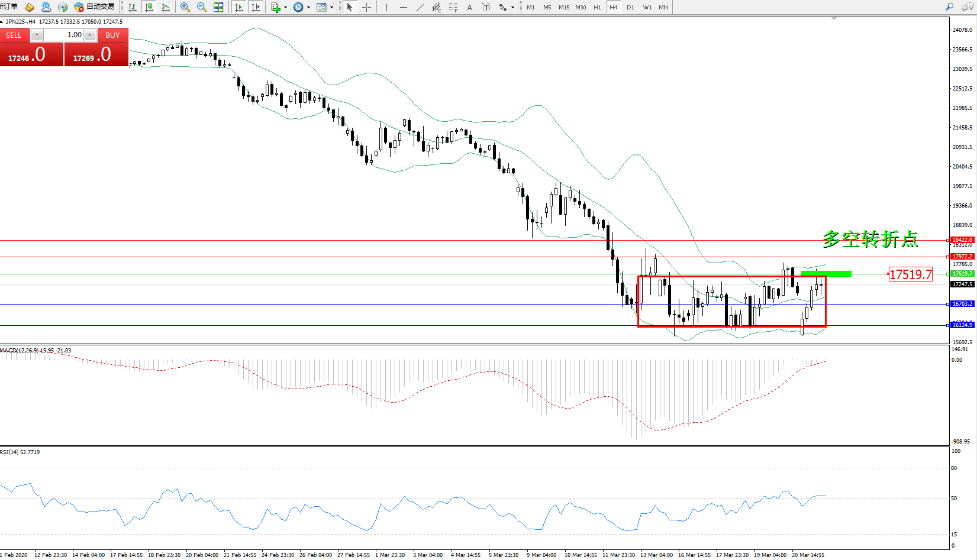Screen dimensions: 977x560
Task: Increase lot size with up arrow
Action: click(x=90, y=35)
